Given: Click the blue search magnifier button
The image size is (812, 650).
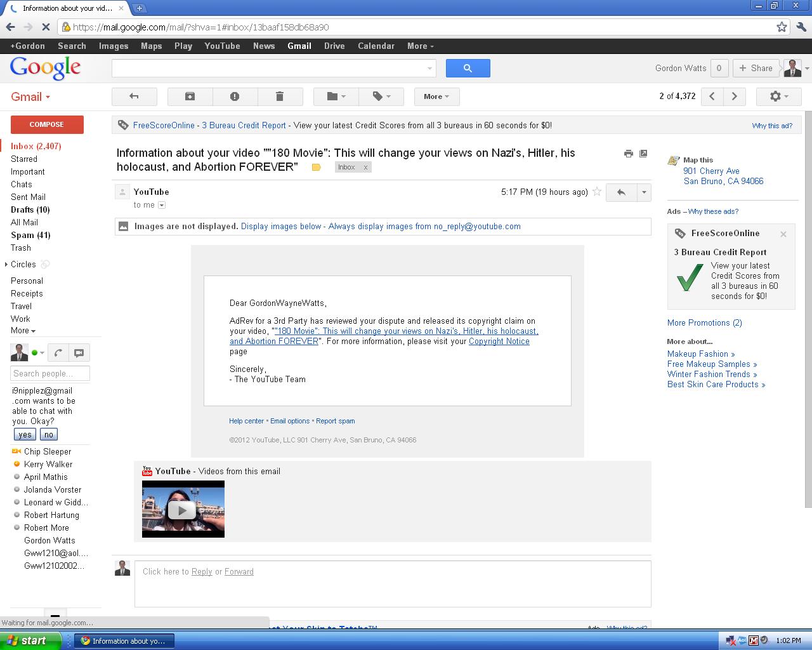Looking at the screenshot, I should coord(468,68).
